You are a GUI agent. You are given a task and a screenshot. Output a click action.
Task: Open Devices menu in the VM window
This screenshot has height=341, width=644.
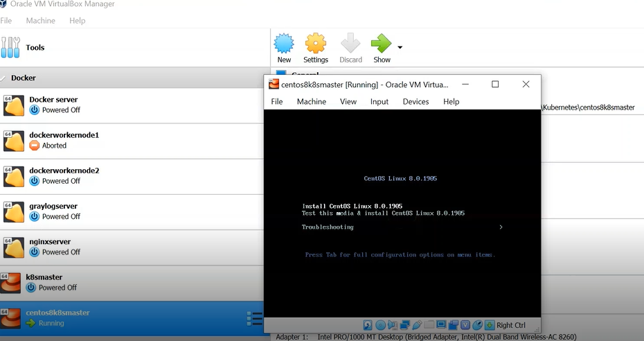(x=415, y=101)
